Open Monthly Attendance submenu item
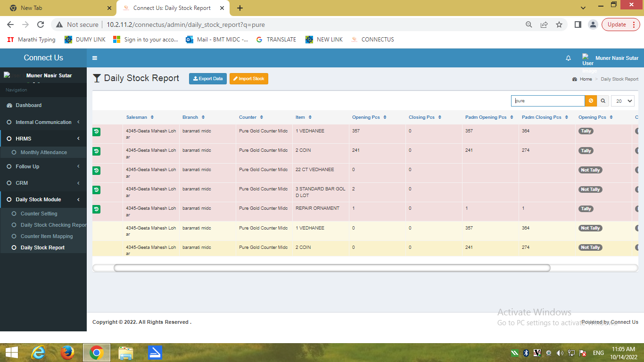This screenshot has height=362, width=644. click(44, 152)
